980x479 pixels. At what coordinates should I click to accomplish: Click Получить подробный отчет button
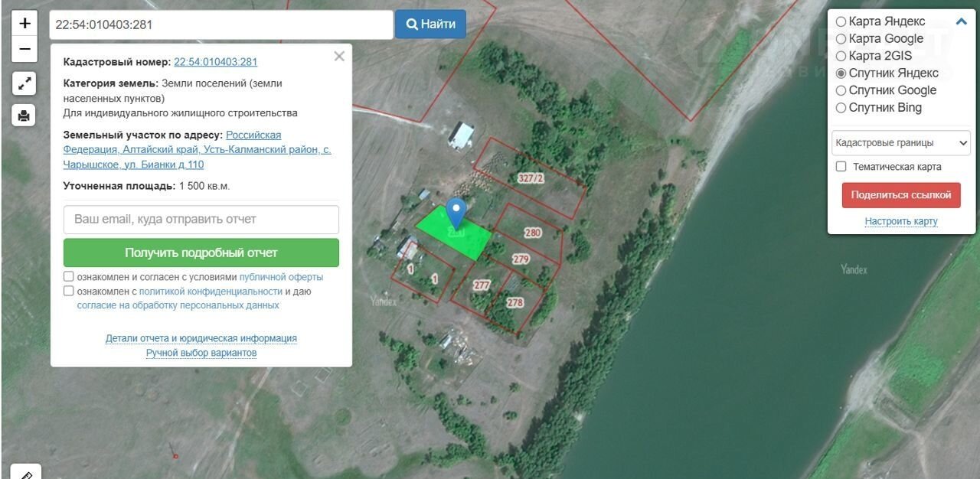201,253
